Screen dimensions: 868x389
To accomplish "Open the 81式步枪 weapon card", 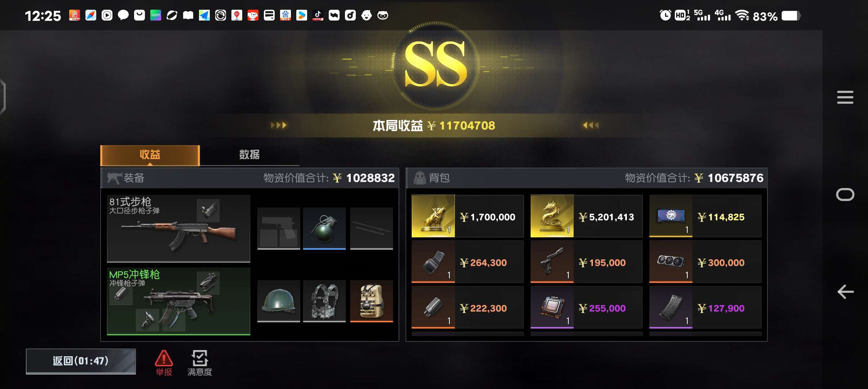I will pos(178,228).
